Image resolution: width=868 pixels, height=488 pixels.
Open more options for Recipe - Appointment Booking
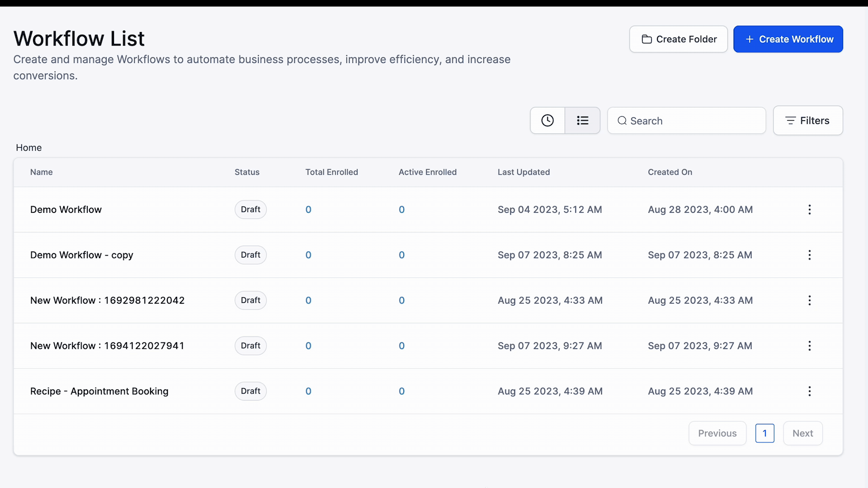click(809, 391)
